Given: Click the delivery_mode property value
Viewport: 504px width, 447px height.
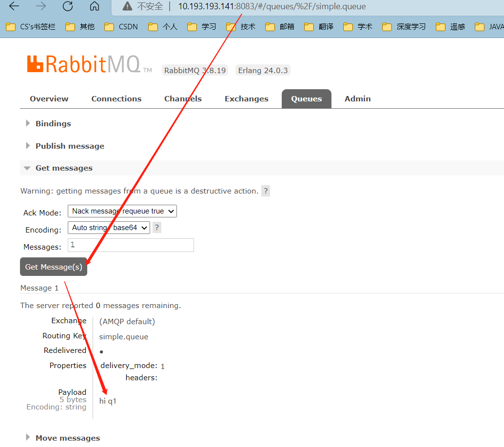Looking at the screenshot, I should point(163,367).
